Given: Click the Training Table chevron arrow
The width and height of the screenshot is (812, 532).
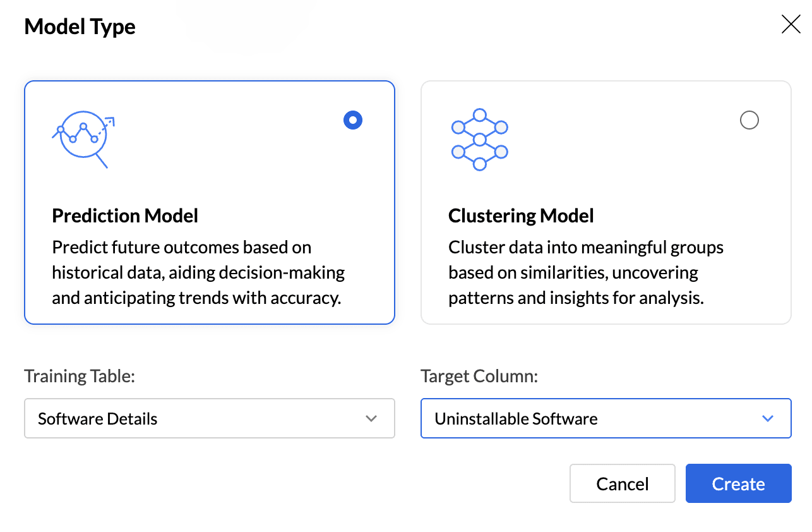Looking at the screenshot, I should tap(371, 418).
